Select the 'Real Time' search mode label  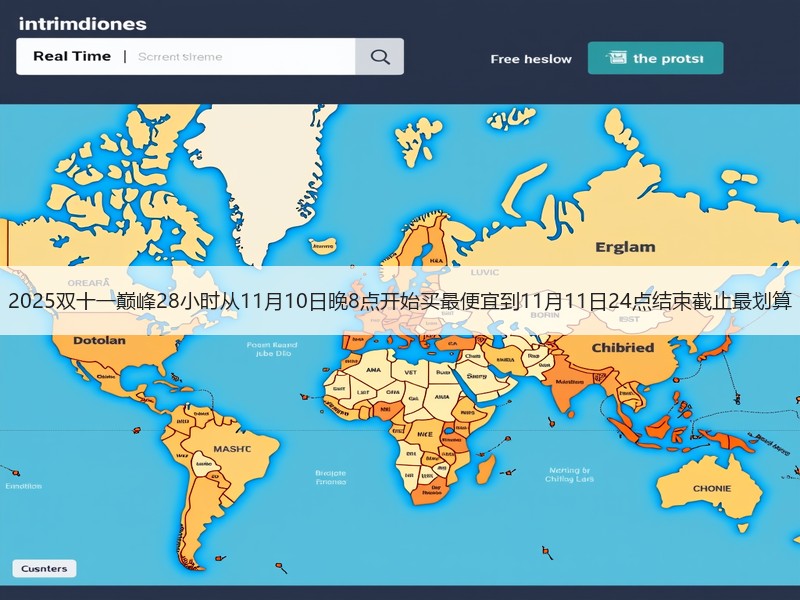(72, 56)
